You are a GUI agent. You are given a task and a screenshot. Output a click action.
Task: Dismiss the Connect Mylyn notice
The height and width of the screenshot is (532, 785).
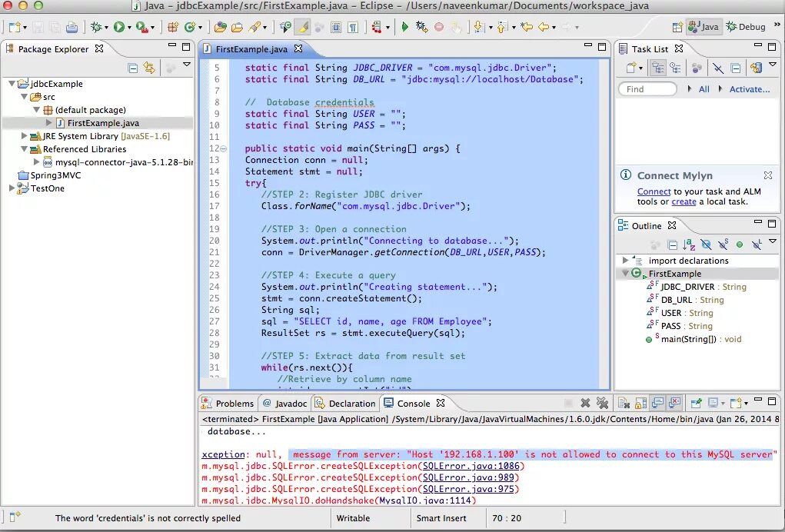tap(768, 175)
